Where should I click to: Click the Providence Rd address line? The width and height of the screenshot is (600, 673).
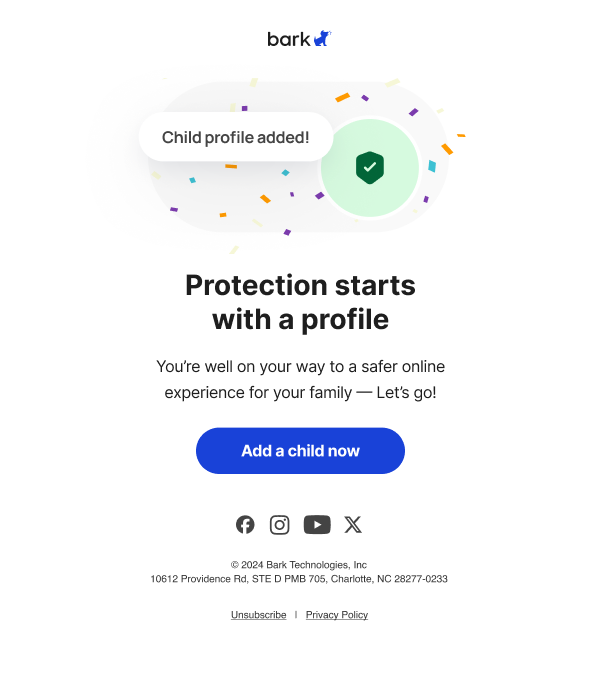click(299, 579)
